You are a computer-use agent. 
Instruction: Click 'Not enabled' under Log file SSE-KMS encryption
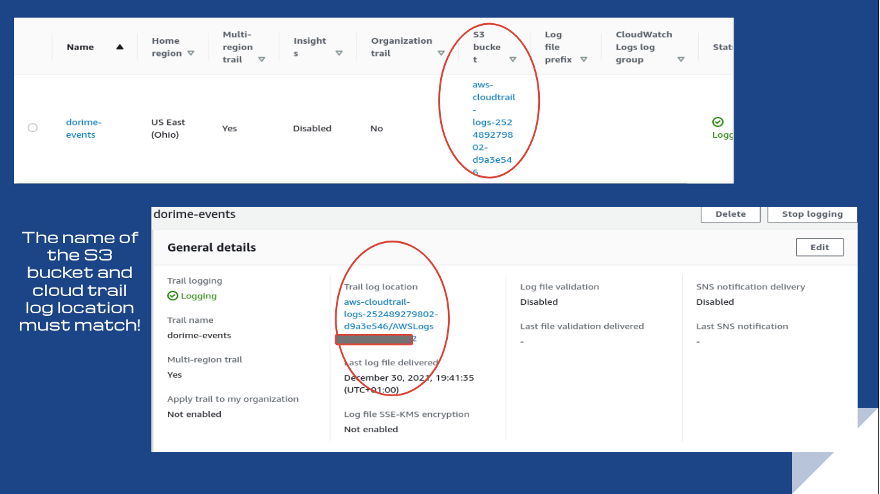click(x=371, y=429)
